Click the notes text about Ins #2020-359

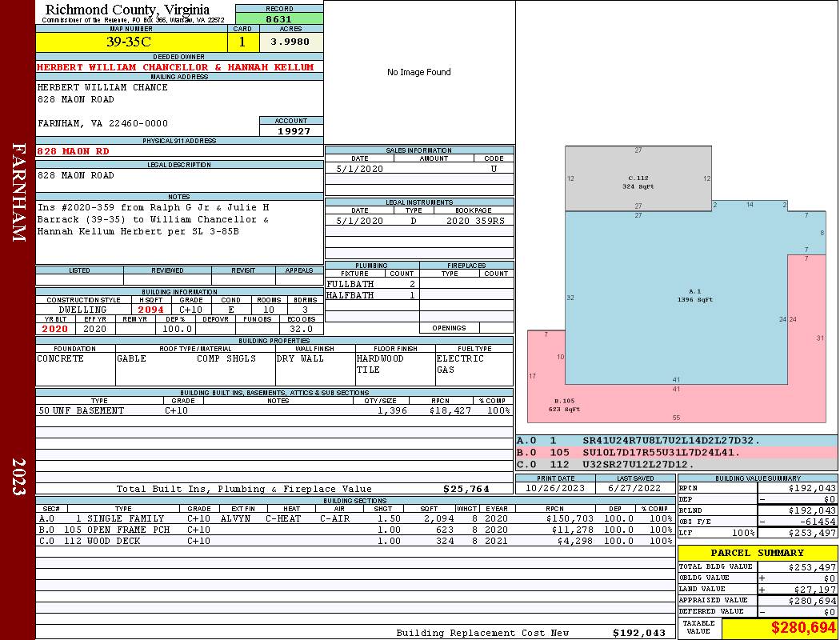pyautogui.click(x=153, y=219)
